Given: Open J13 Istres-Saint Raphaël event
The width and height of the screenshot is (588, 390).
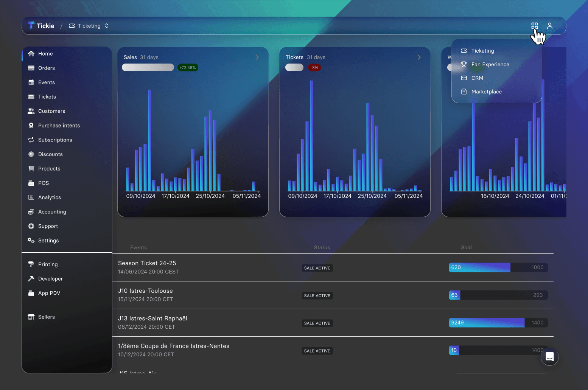Looking at the screenshot, I should tap(152, 319).
